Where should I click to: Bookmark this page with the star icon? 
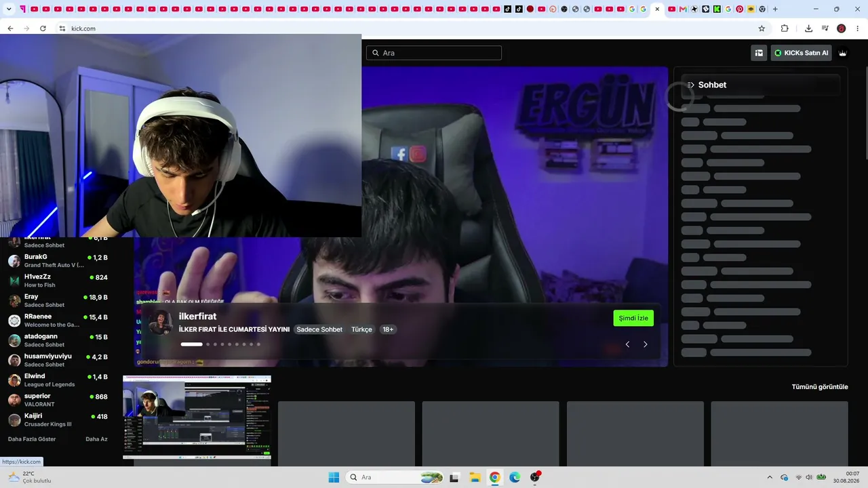762,28
